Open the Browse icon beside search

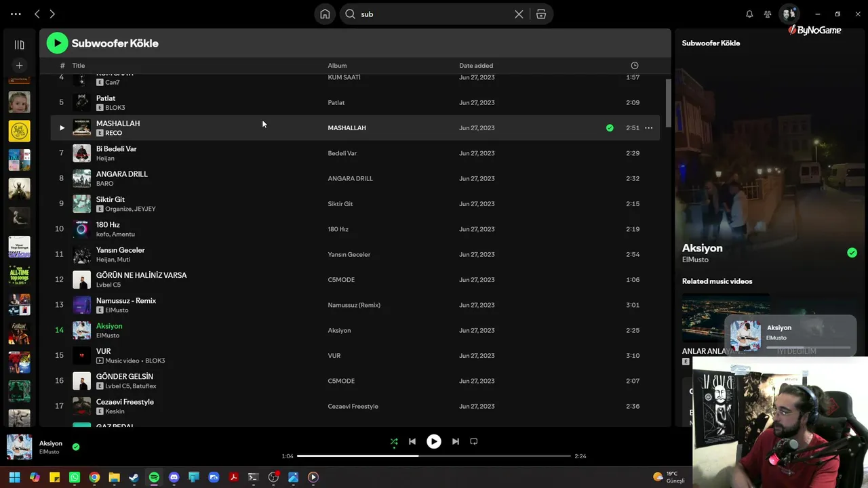[541, 14]
